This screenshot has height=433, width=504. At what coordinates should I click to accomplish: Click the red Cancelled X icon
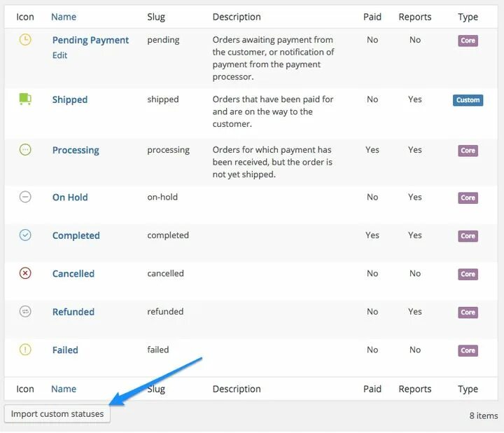[x=25, y=273]
